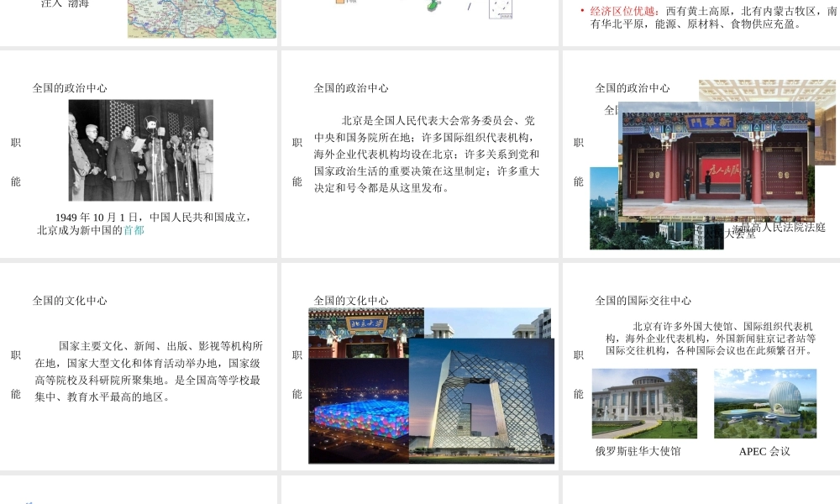840x504 pixels.
Task: Click the heading 全国的国际交往中心
Action: (643, 301)
